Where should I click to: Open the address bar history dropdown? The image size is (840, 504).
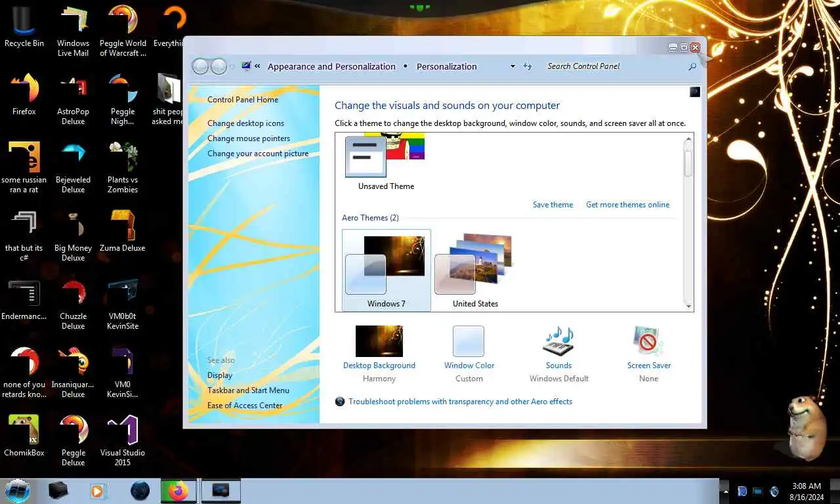(513, 66)
